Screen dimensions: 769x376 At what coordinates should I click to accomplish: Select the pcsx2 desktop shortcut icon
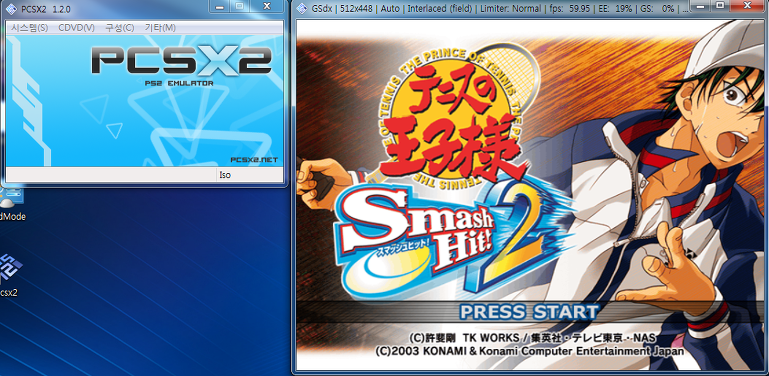point(10,275)
